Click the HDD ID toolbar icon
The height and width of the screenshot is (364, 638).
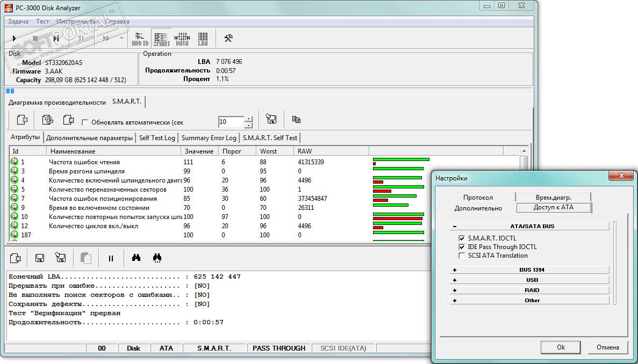pyautogui.click(x=140, y=39)
